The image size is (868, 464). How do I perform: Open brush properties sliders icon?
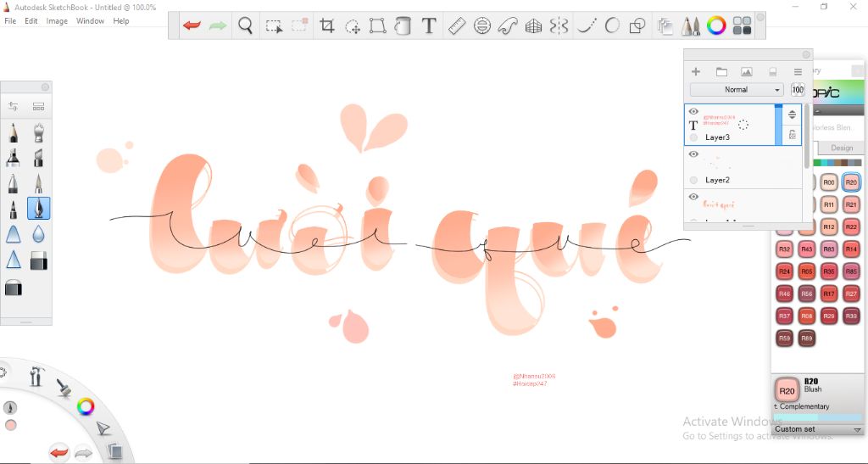point(13,106)
